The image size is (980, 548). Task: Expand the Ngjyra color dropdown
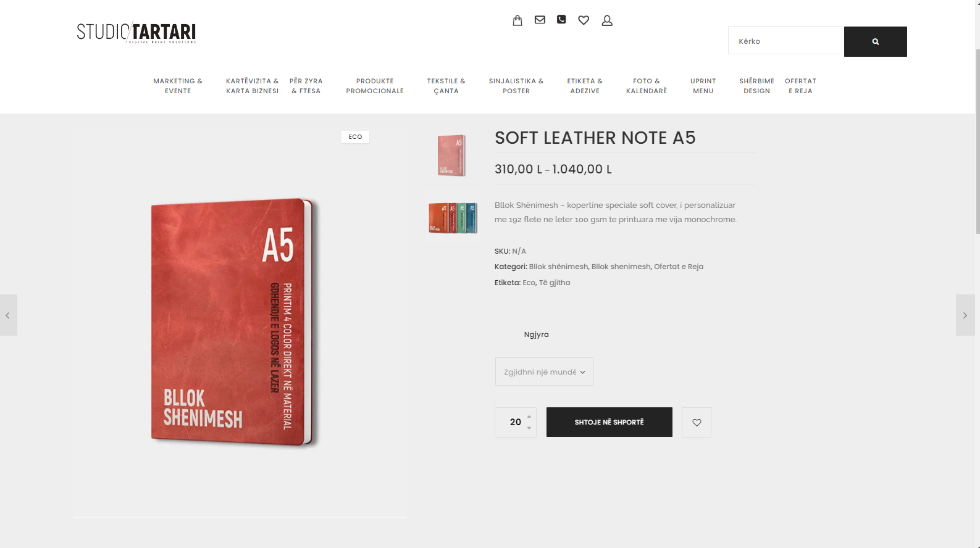544,372
